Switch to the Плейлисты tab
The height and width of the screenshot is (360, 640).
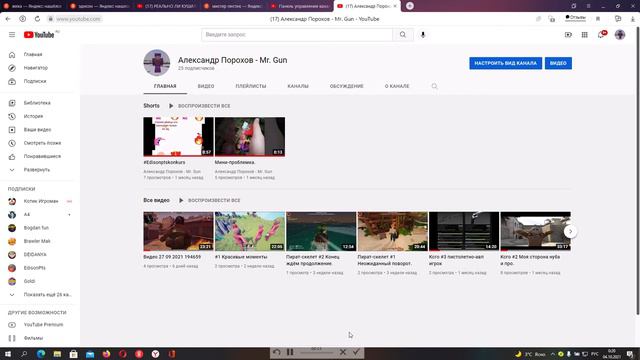(251, 86)
